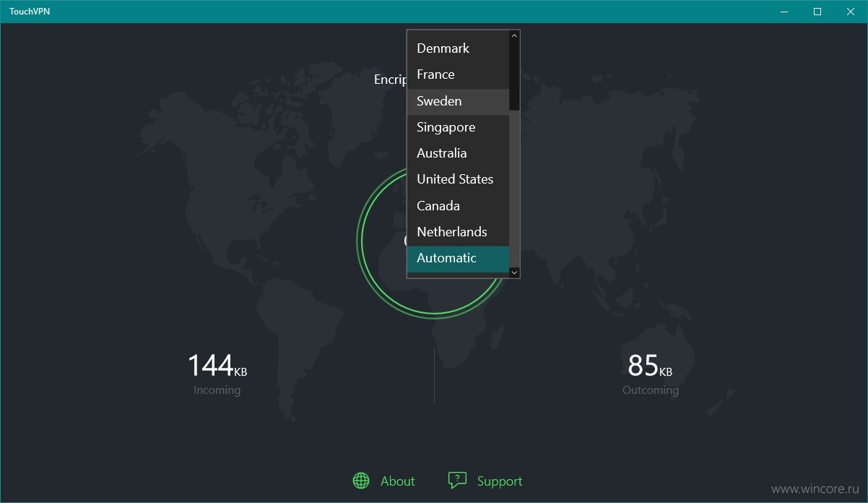The height and width of the screenshot is (503, 868).
Task: Click the Incoming label
Action: coord(217,390)
